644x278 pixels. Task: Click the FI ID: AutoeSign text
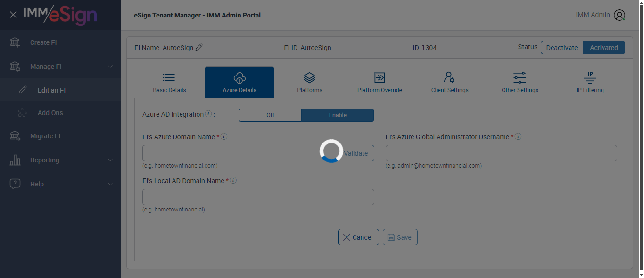[307, 48]
